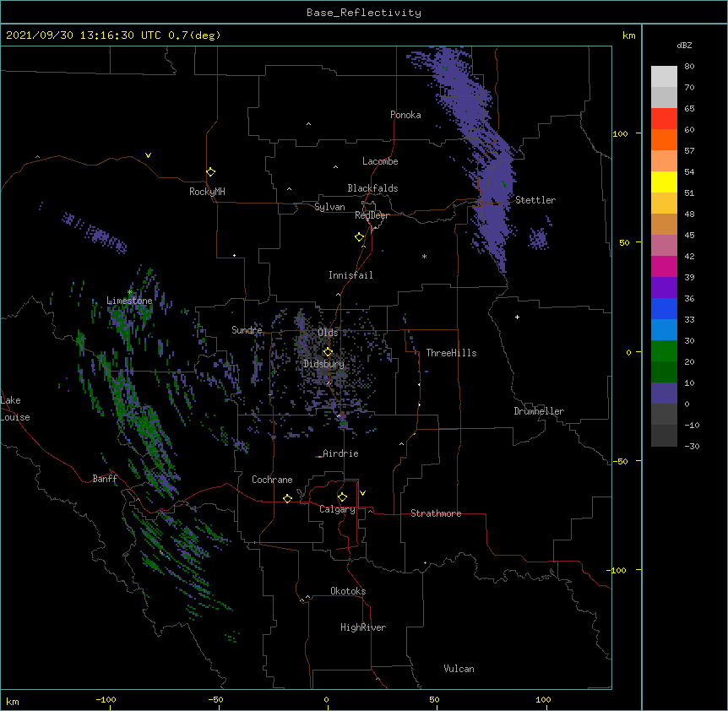Click the Strathmore label
The height and width of the screenshot is (711, 728).
(x=436, y=513)
